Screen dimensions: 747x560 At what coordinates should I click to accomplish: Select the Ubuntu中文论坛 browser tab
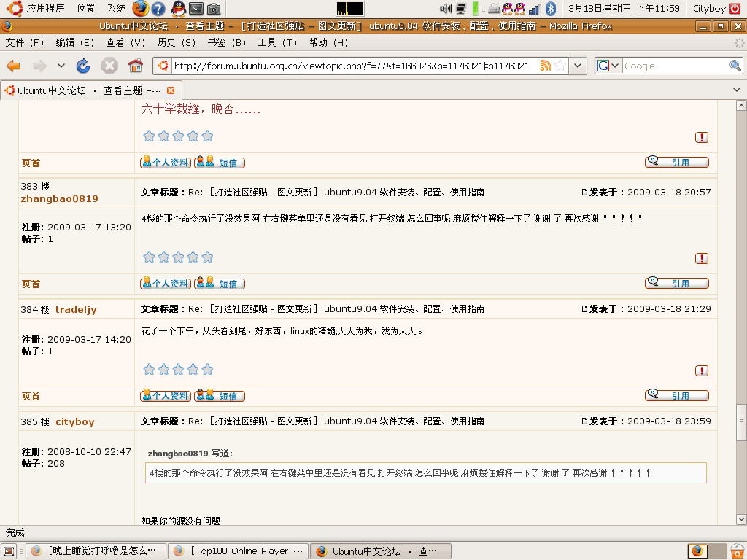pyautogui.click(x=90, y=90)
